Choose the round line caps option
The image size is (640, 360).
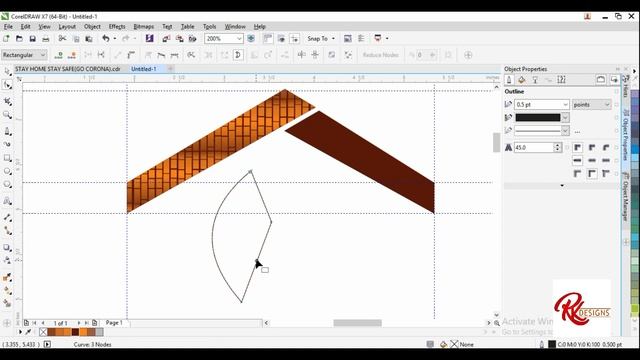click(592, 160)
